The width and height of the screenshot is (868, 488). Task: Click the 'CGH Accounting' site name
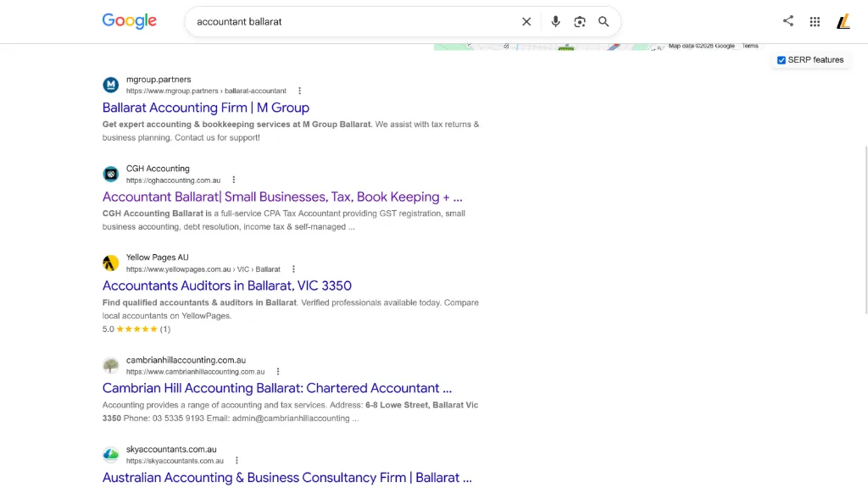(x=158, y=169)
